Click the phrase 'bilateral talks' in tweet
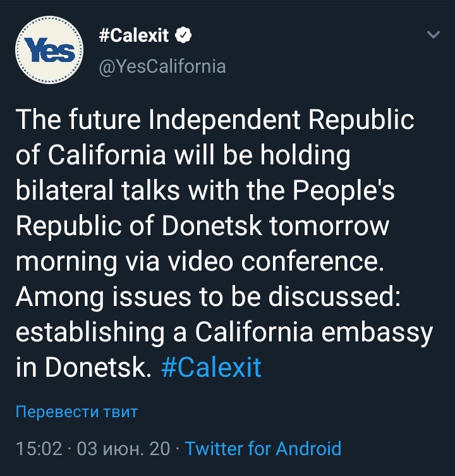Viewport: 455px width, 476px height. pos(98,190)
